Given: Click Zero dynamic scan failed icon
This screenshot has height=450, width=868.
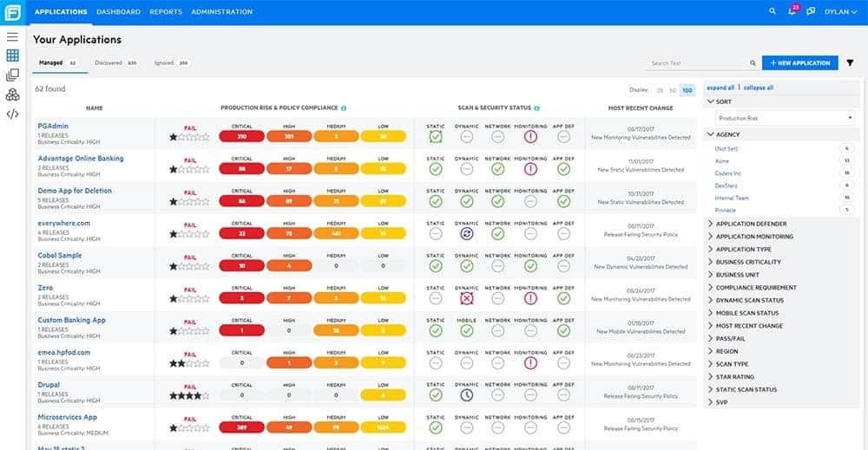Looking at the screenshot, I should click(x=467, y=298).
